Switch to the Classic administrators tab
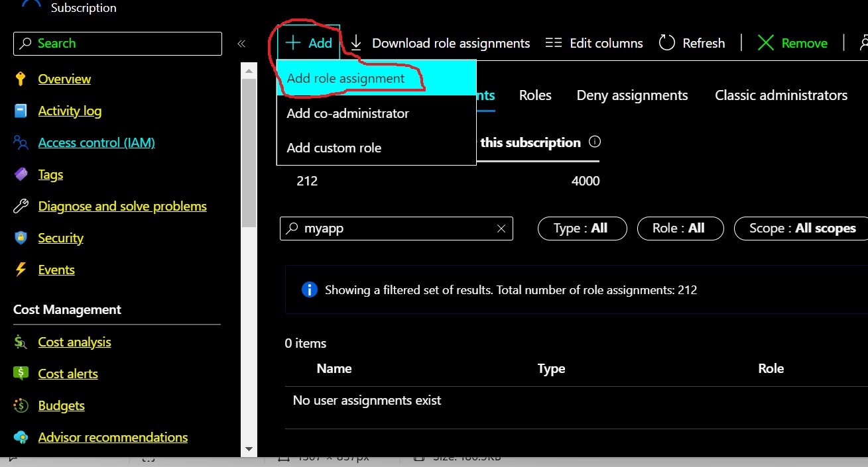868x467 pixels. (781, 95)
